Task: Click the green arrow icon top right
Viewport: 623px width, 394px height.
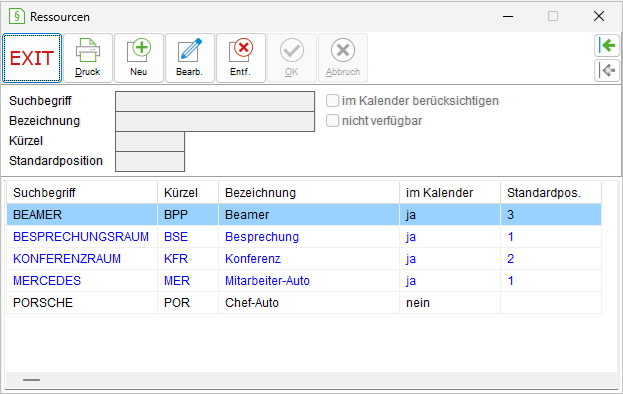Action: tap(607, 45)
